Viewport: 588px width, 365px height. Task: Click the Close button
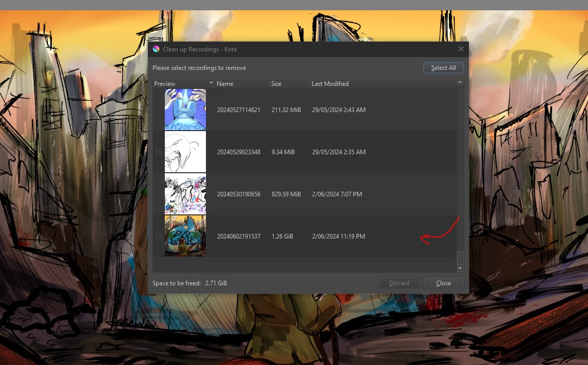pos(443,283)
